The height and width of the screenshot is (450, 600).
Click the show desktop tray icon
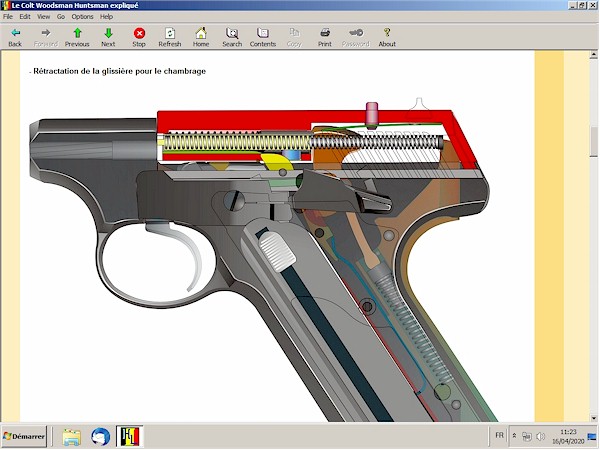click(x=592, y=436)
